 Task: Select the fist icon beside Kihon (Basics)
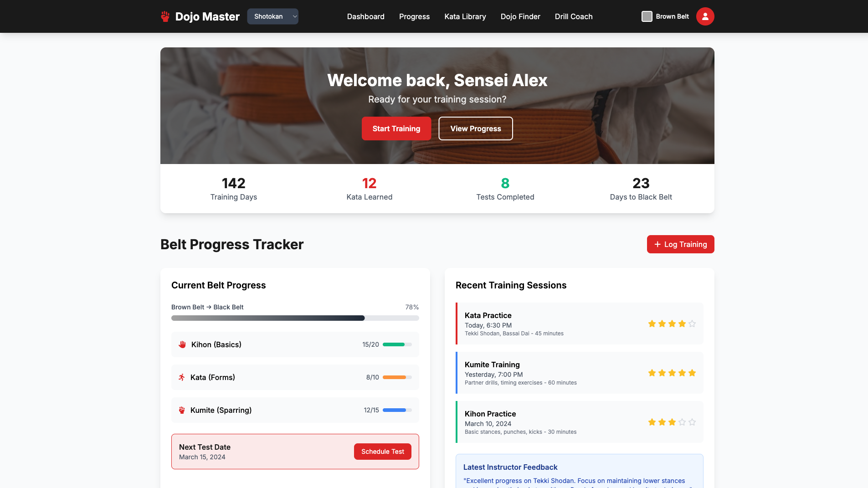click(182, 344)
